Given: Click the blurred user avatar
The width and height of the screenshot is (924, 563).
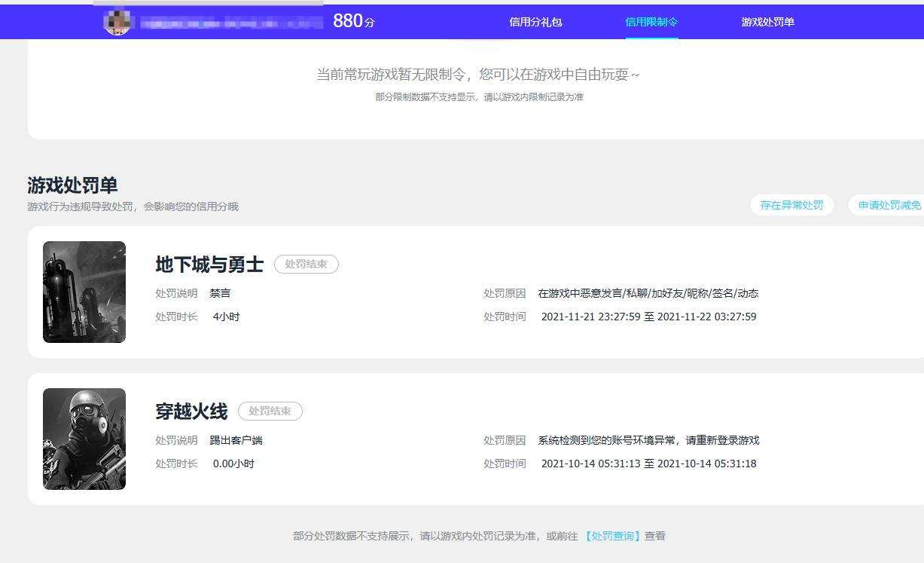Looking at the screenshot, I should 117,21.
